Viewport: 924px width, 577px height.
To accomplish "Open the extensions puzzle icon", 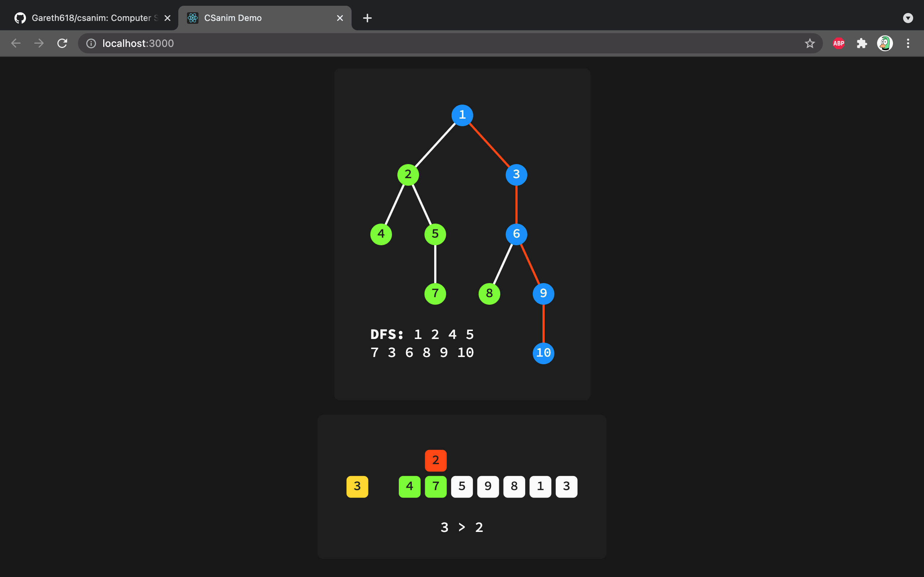I will tap(862, 44).
